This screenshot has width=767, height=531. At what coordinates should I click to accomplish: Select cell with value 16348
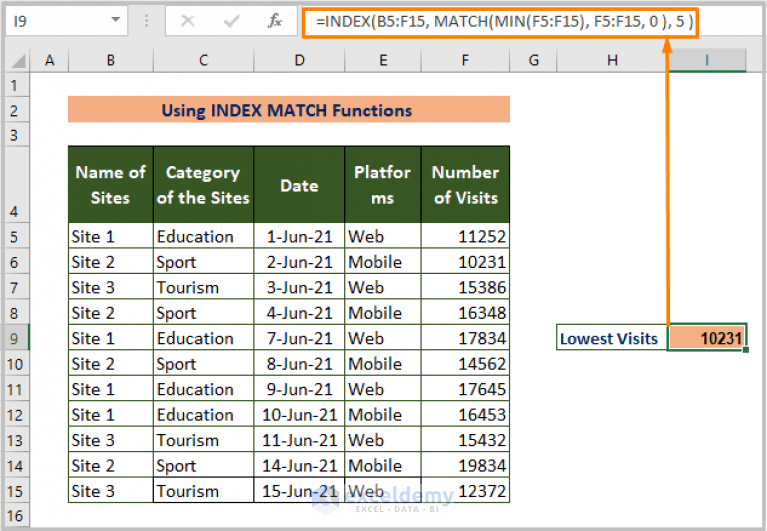click(x=465, y=312)
